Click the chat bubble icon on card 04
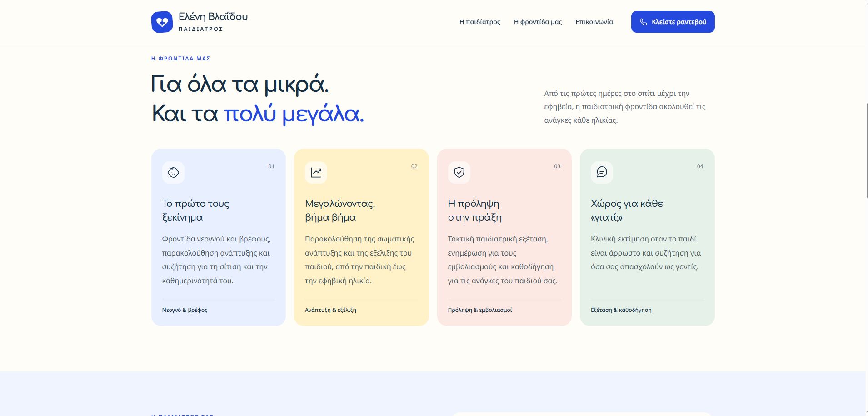The image size is (868, 416). click(x=602, y=172)
